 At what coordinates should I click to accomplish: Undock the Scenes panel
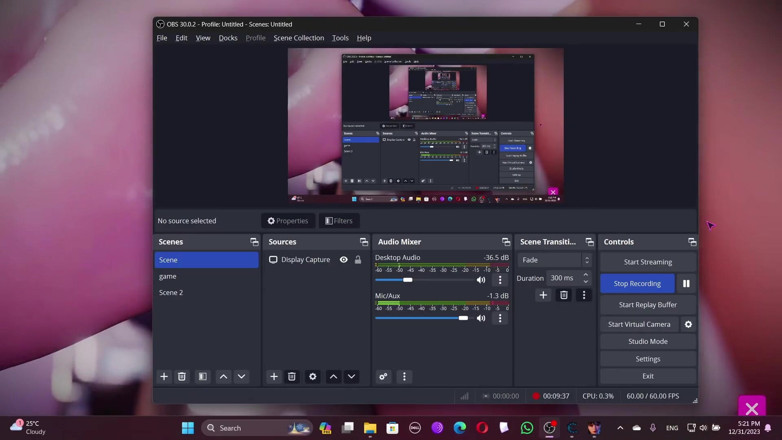(254, 242)
